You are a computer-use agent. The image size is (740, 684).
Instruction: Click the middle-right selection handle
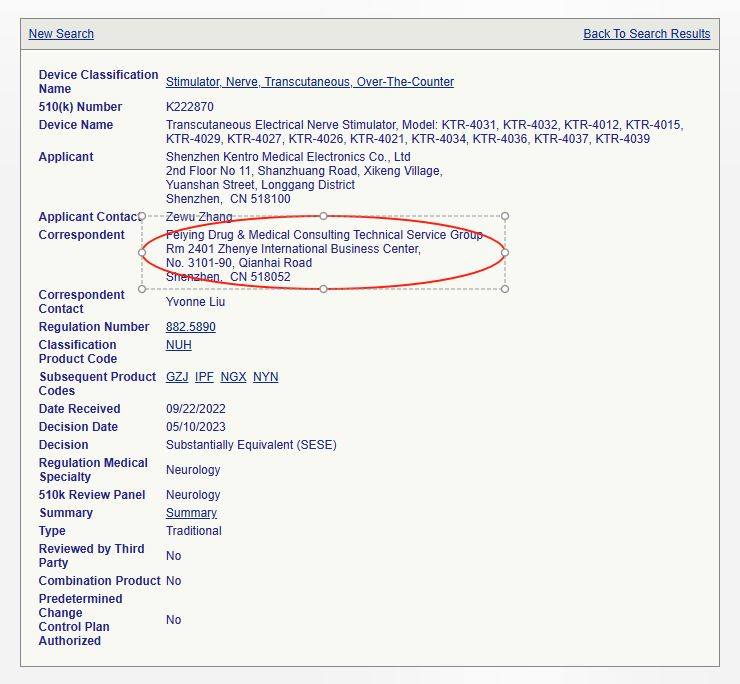[x=505, y=252]
